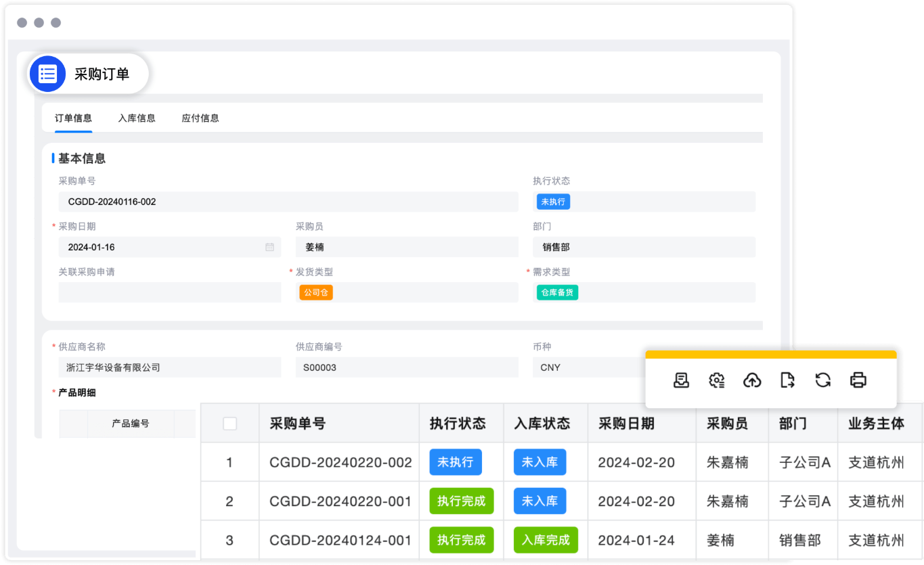Switch to the 入库信息 tab
This screenshot has width=924, height=565.
click(137, 118)
